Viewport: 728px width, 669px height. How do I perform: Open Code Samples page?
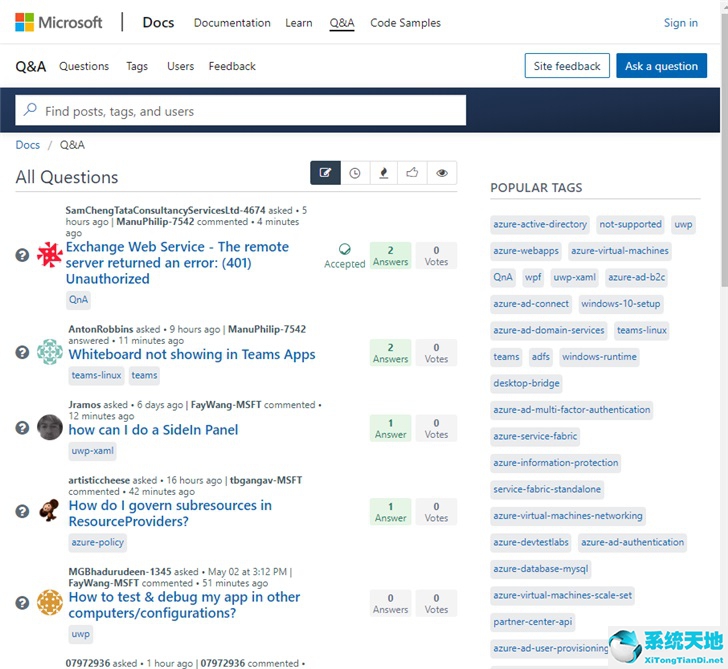[405, 23]
